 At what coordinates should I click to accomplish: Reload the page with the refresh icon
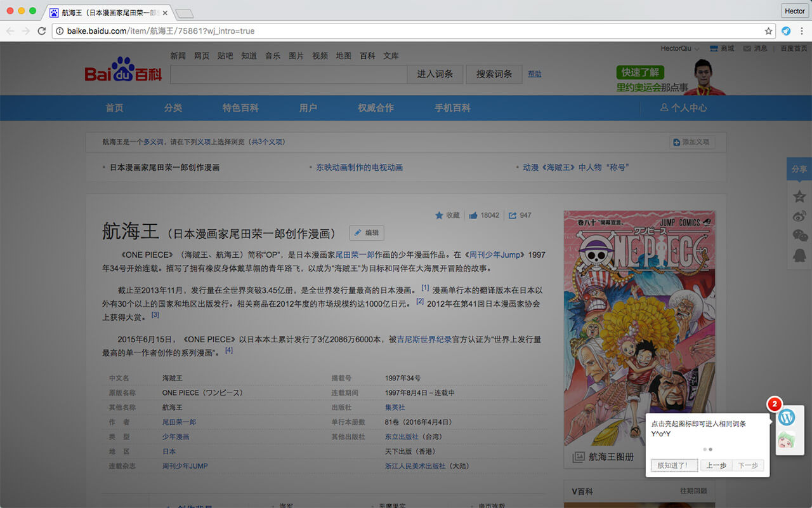(42, 30)
